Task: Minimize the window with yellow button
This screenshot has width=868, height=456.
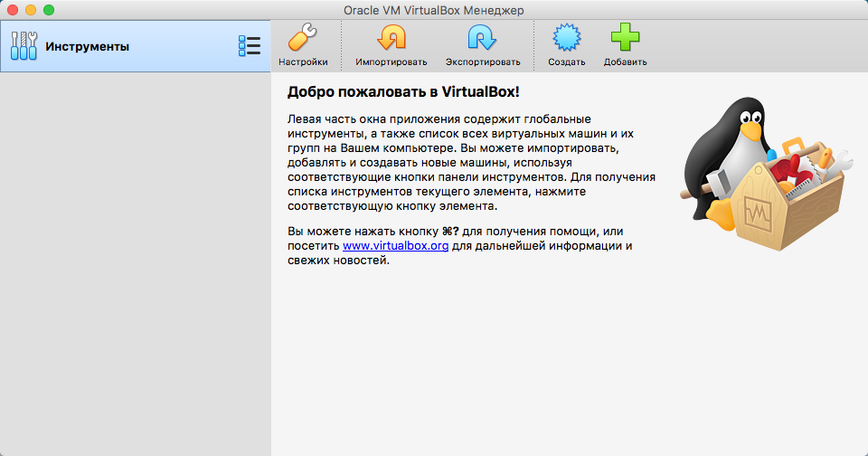Action: point(31,10)
